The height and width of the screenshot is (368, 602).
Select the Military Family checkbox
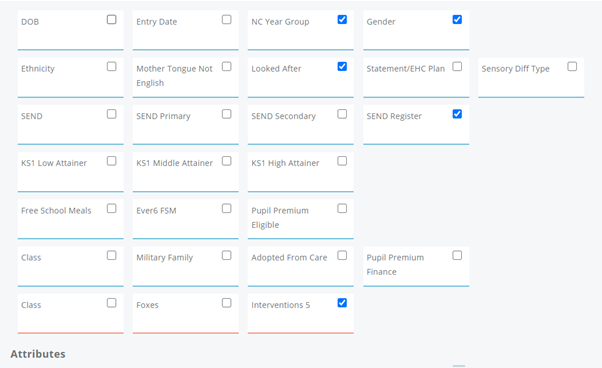pyautogui.click(x=227, y=255)
